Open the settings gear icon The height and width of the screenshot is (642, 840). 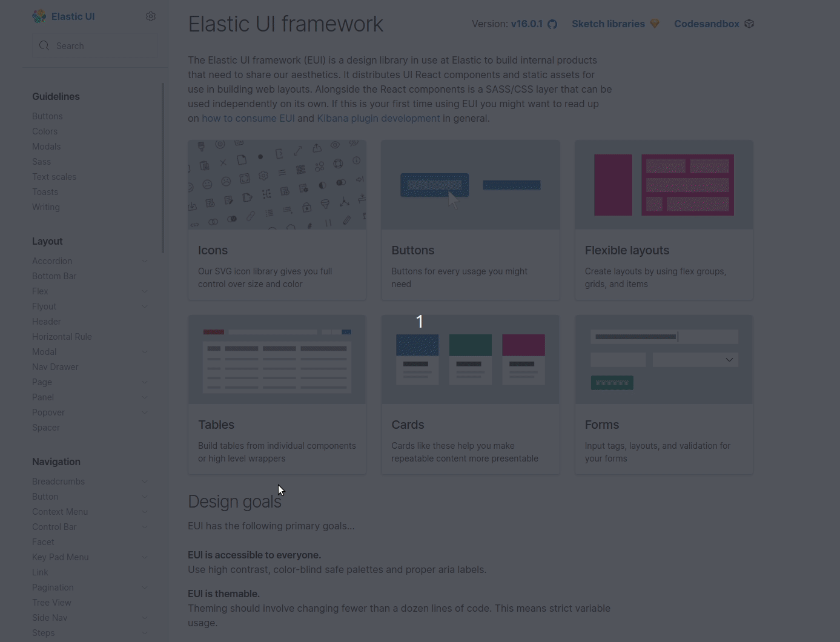151,16
